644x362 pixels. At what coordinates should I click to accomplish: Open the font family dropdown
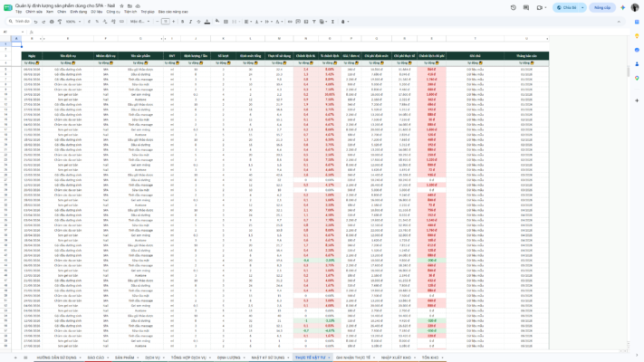point(139,22)
